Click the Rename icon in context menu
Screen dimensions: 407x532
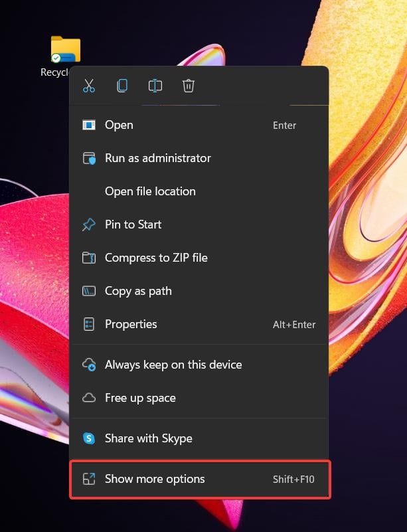click(155, 86)
